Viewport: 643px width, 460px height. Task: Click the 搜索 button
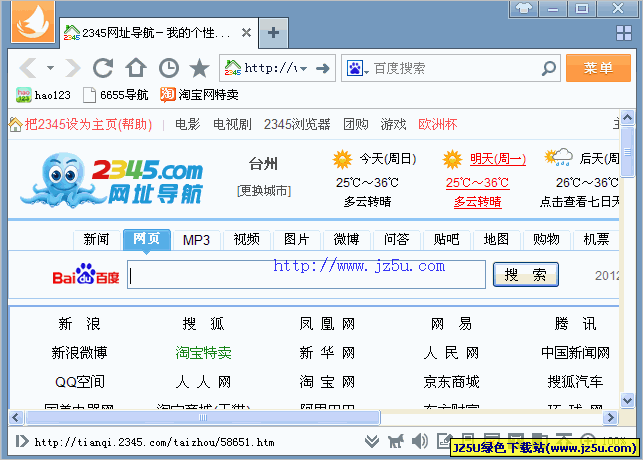pos(525,274)
